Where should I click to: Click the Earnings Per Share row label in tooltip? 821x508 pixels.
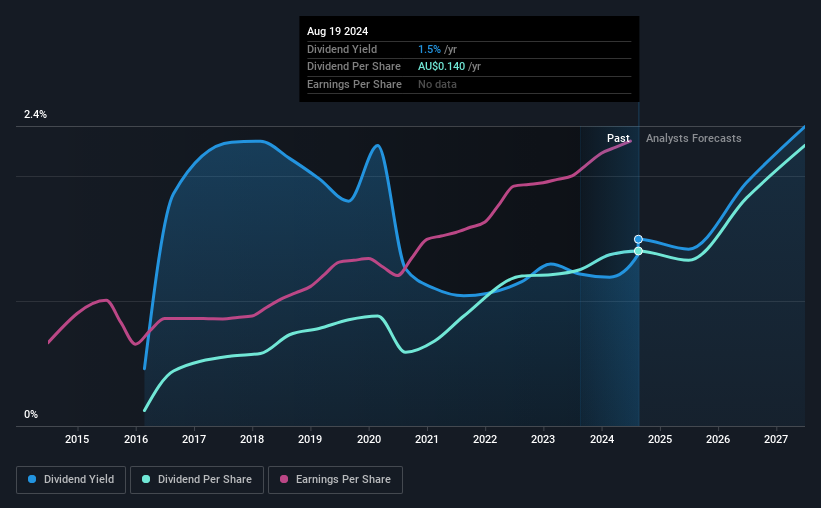(x=354, y=84)
